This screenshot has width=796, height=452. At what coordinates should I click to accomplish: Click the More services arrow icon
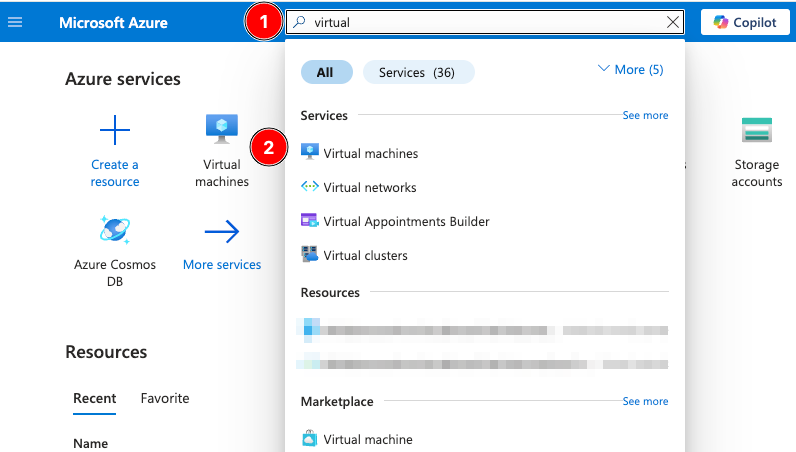(222, 232)
